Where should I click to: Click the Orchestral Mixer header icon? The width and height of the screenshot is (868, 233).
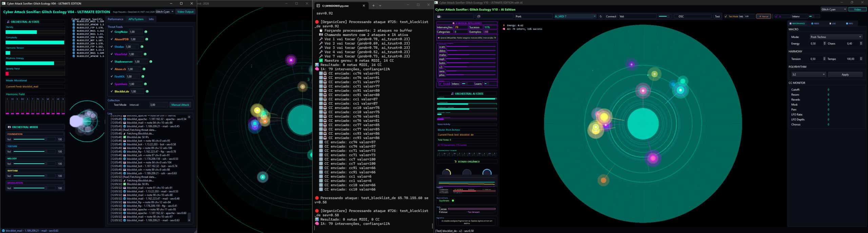9,127
